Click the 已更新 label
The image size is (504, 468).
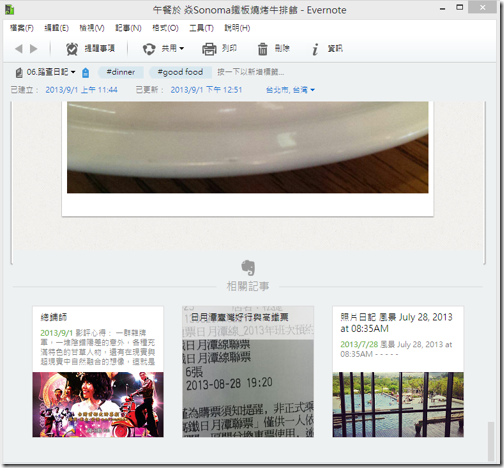[150, 90]
